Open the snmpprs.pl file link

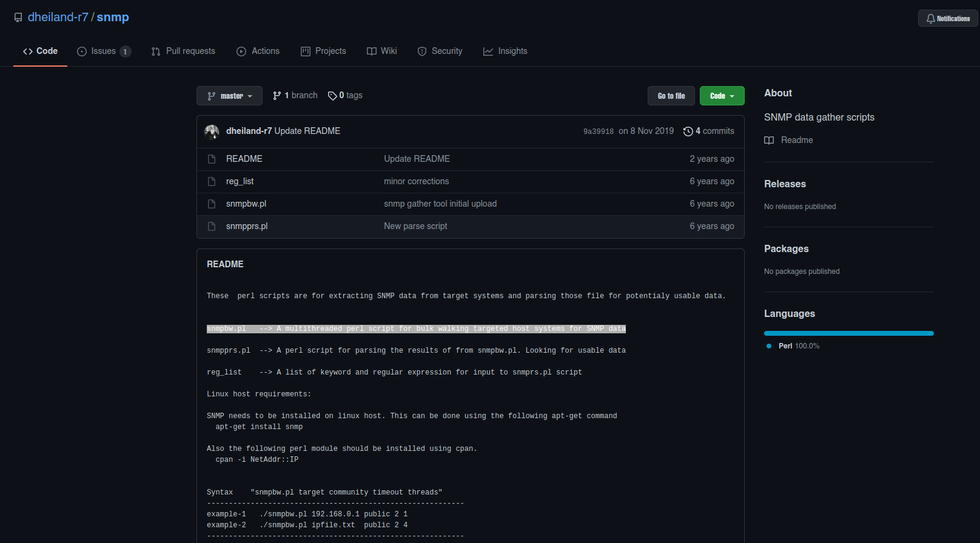pos(247,226)
